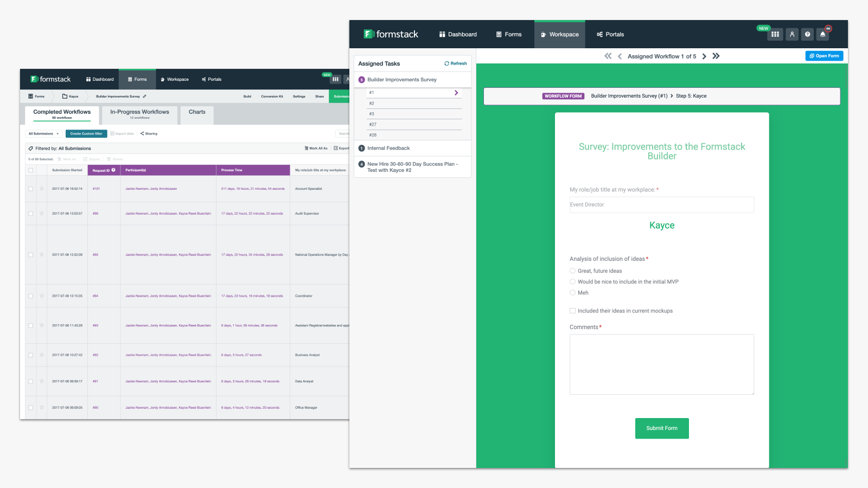Open Portals in Workspace window nav

coord(610,34)
